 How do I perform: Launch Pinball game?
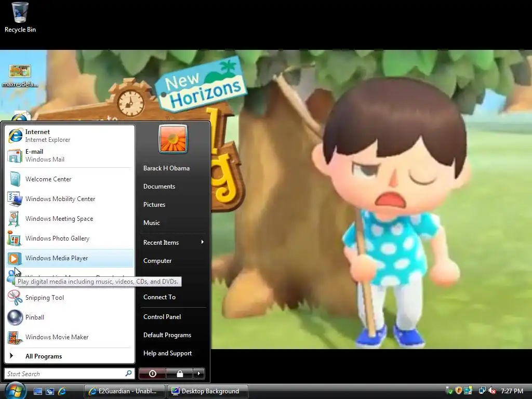click(x=70, y=317)
